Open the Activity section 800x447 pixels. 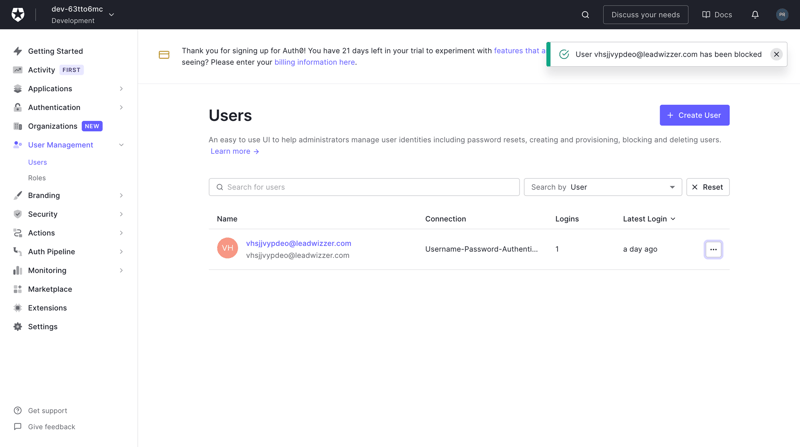point(41,70)
